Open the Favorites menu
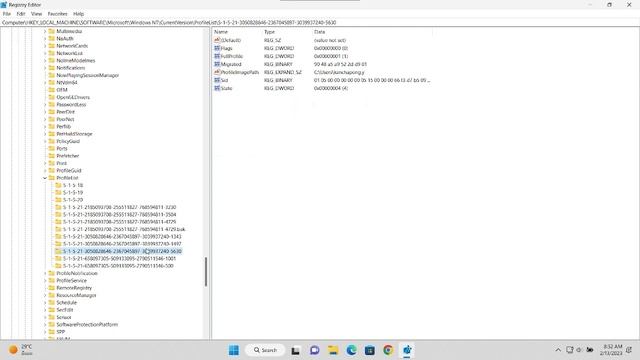Screen dimensions: 640x360 point(58,14)
